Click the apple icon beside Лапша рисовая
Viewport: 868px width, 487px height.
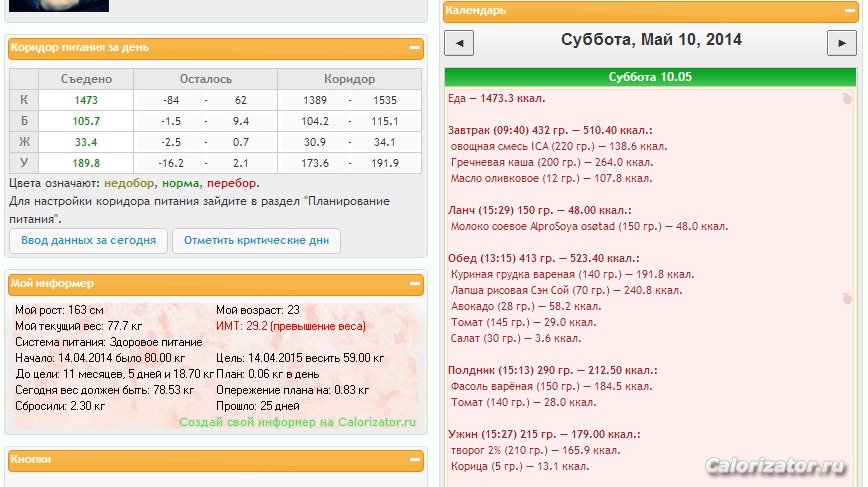846,298
